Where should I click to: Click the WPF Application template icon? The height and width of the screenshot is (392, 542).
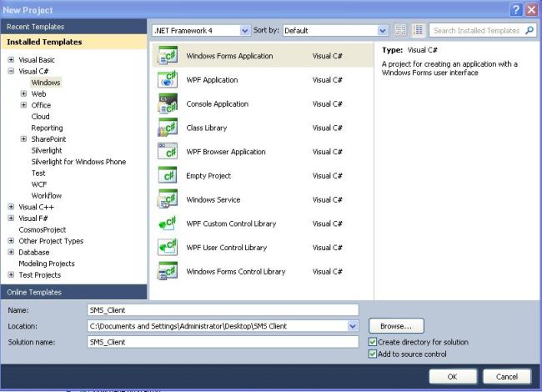(168, 79)
